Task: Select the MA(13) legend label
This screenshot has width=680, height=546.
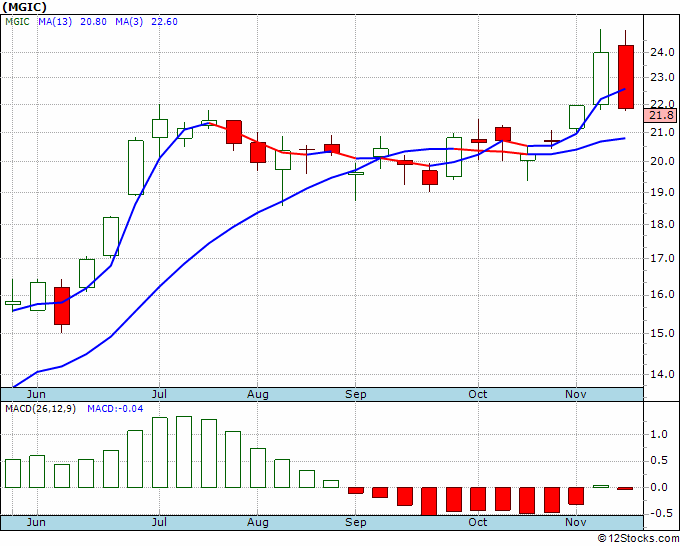Action: pyautogui.click(x=55, y=22)
